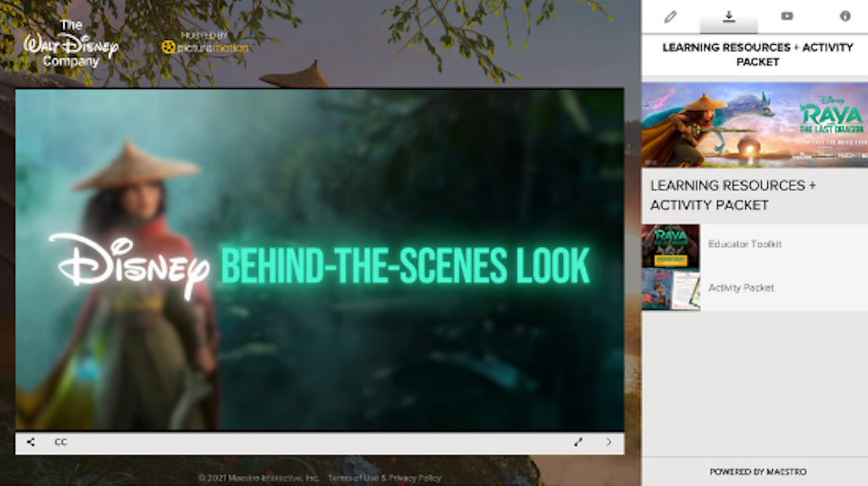Click the Raya and the Last Dragon banner

[x=754, y=125]
